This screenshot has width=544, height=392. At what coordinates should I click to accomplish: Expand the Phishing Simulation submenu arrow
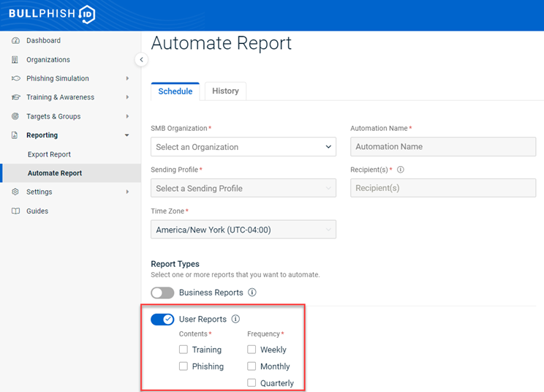(x=127, y=79)
